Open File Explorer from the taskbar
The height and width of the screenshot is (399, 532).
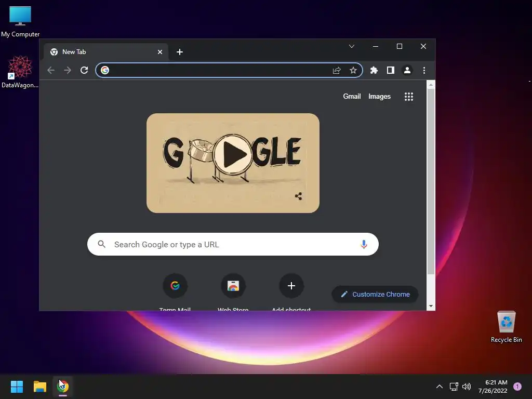(x=40, y=387)
